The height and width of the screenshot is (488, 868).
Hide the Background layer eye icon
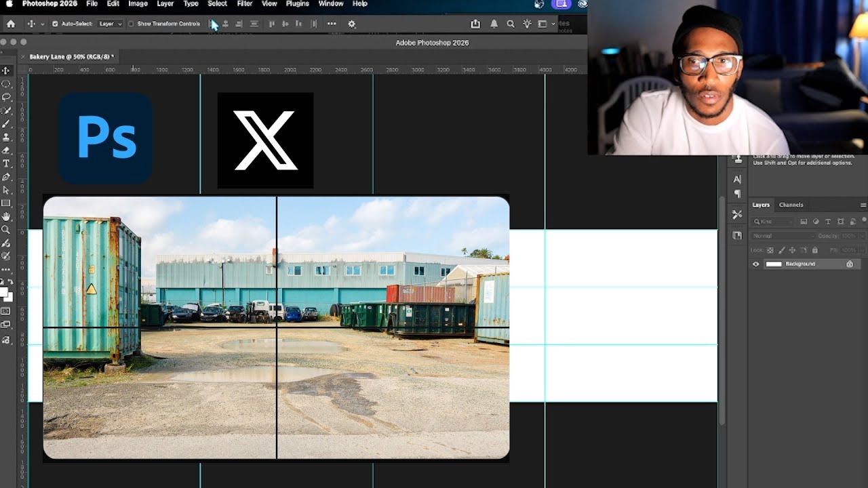[756, 264]
